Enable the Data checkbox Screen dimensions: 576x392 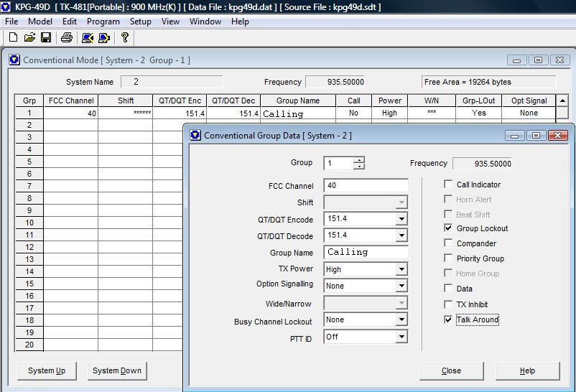[x=448, y=289]
